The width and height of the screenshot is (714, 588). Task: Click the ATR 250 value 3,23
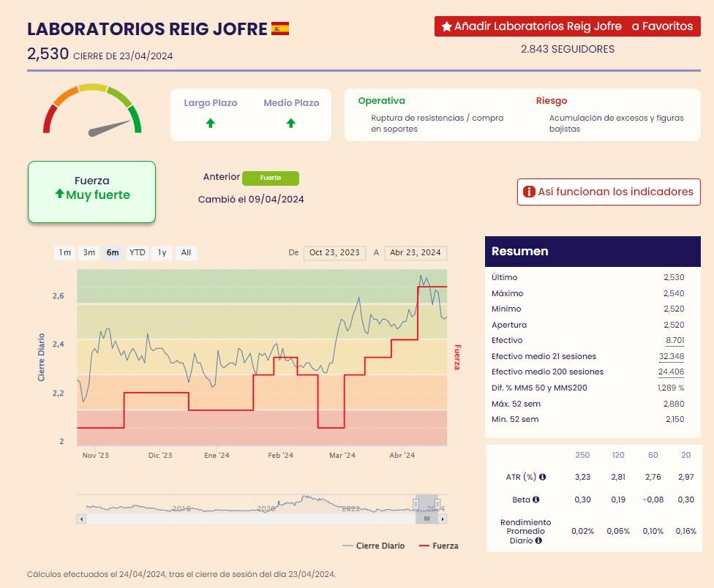coord(582,477)
